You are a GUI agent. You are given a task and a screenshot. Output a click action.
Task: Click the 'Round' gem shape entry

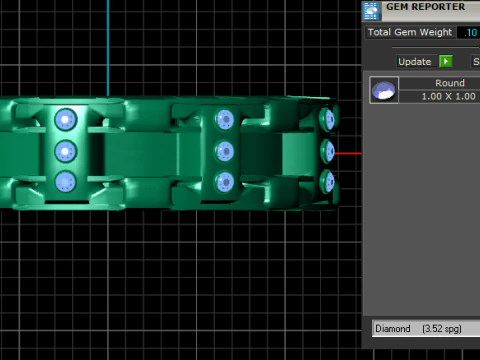449,83
